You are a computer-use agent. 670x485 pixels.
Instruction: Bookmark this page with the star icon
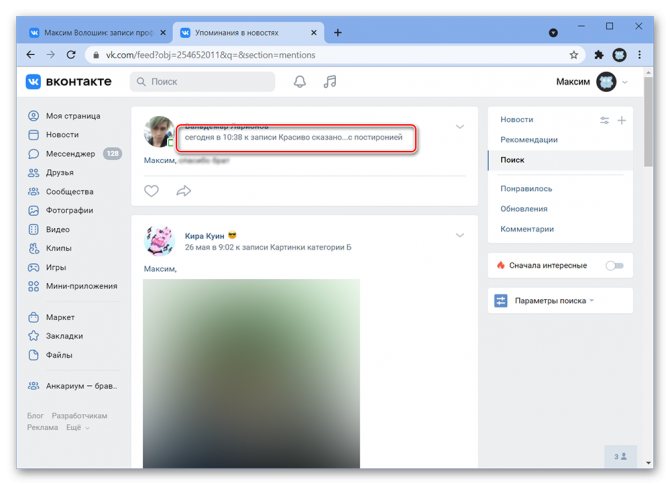[x=574, y=55]
